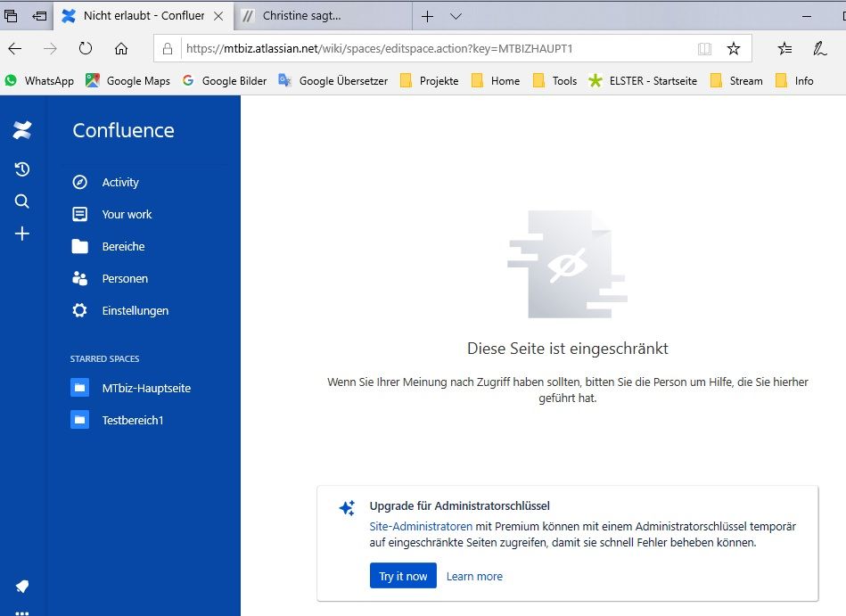Viewport: 846px width, 616px height.
Task: Open the Recent history clock icon
Action: pyautogui.click(x=22, y=169)
